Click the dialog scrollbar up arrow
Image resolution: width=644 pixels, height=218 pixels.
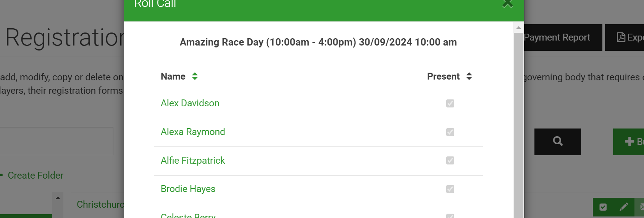click(518, 28)
